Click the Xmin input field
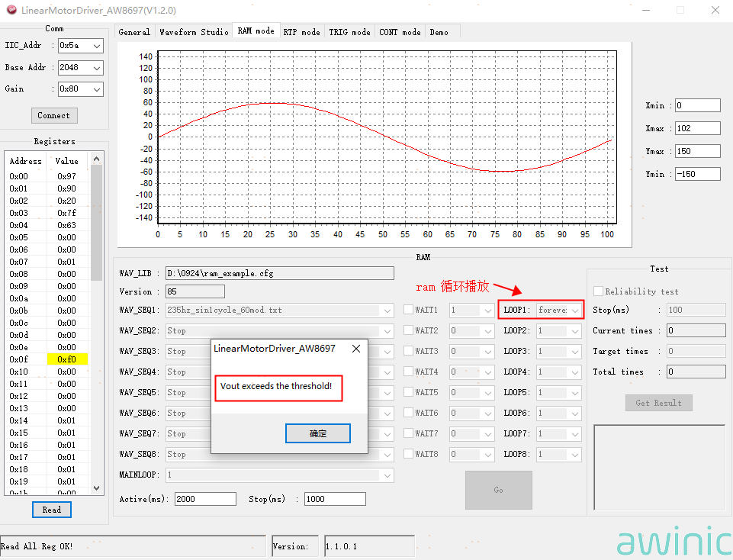733x560 pixels. (697, 105)
